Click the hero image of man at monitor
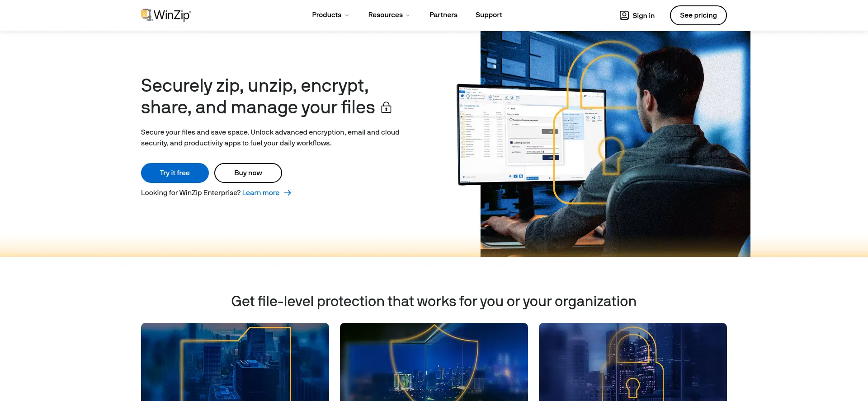This screenshot has width=868, height=401. (604, 144)
